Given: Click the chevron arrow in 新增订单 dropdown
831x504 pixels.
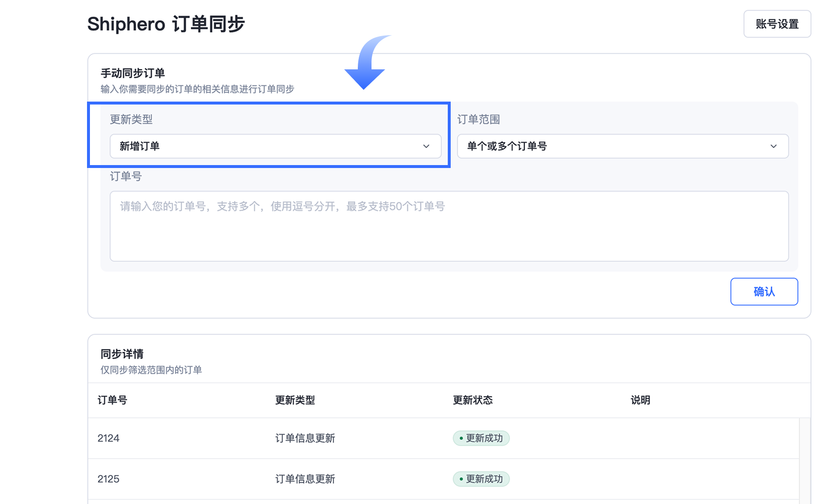Looking at the screenshot, I should [426, 146].
